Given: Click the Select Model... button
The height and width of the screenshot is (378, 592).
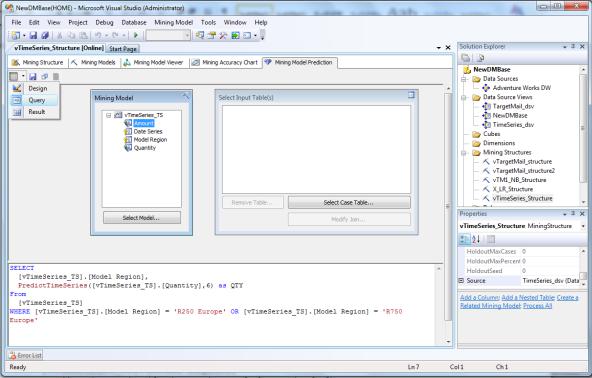Looking at the screenshot, I should (142, 218).
